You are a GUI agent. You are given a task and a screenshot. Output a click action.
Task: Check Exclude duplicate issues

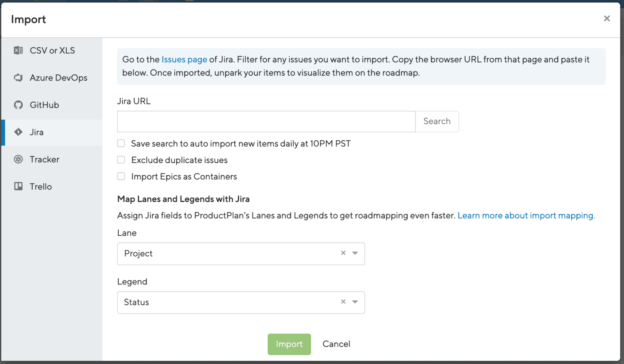(121, 160)
